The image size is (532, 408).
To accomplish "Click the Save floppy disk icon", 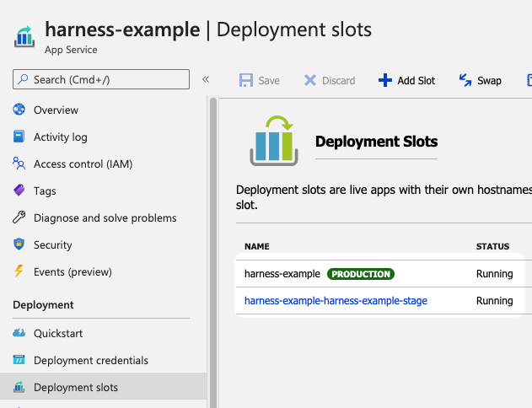I will pyautogui.click(x=246, y=80).
